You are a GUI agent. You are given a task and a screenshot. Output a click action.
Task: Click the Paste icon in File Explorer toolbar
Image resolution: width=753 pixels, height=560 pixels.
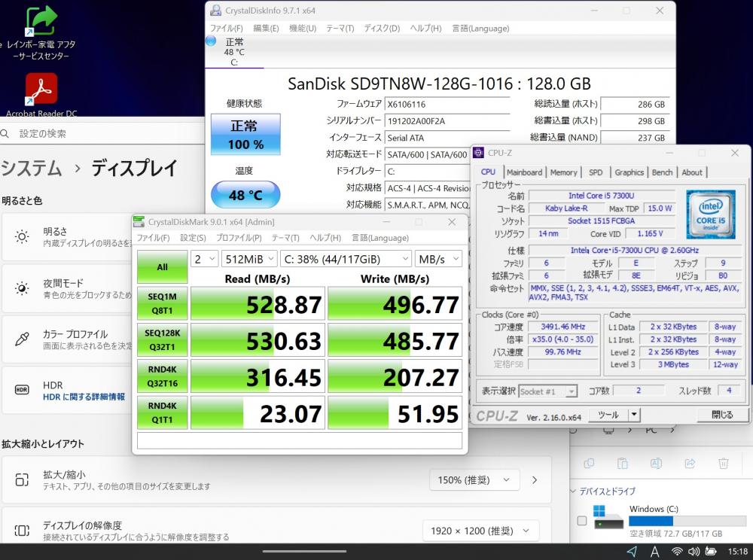click(x=623, y=464)
